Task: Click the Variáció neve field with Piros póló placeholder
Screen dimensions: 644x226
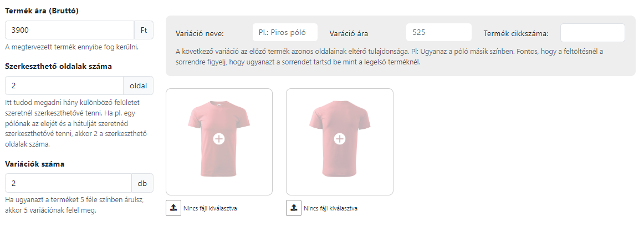Action: point(285,33)
